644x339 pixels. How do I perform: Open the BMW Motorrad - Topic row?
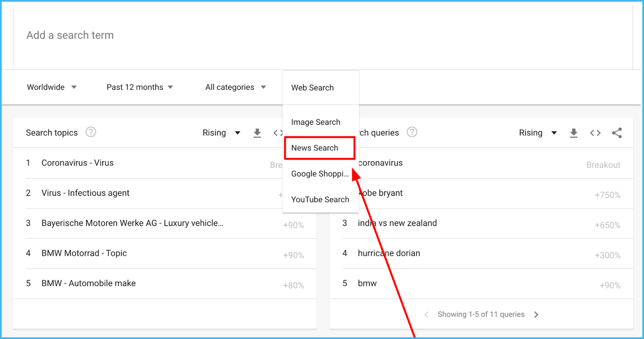click(84, 253)
